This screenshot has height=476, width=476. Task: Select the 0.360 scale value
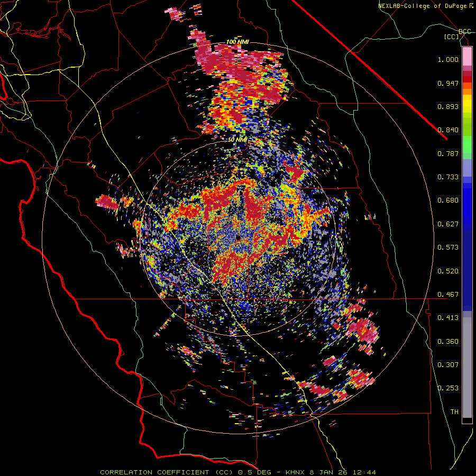448,342
